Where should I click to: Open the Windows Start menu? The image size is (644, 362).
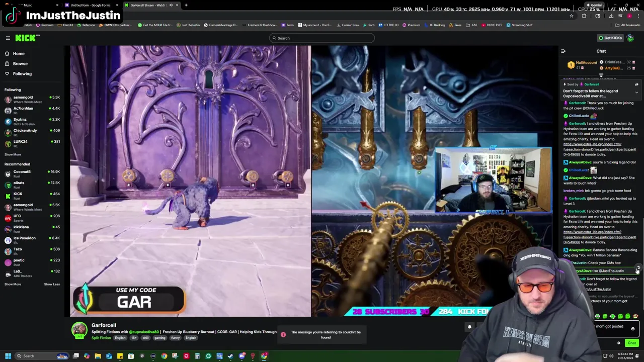(8, 356)
